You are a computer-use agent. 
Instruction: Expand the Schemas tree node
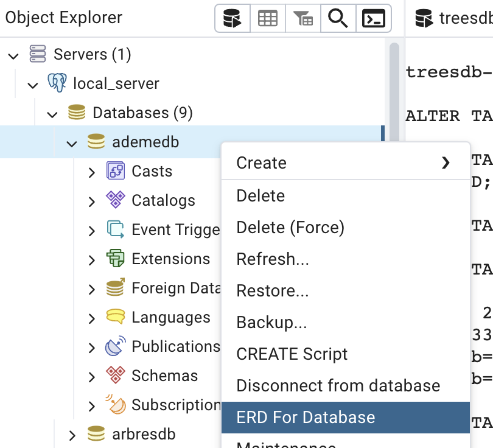tap(92, 376)
